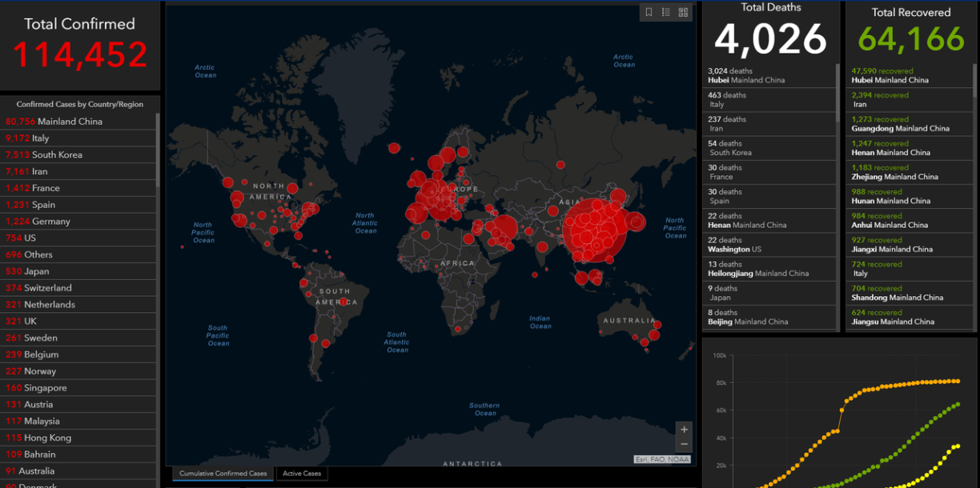Click the Hubei 3,024 deaths entry
Screen dimensions: 980x488
(x=769, y=76)
